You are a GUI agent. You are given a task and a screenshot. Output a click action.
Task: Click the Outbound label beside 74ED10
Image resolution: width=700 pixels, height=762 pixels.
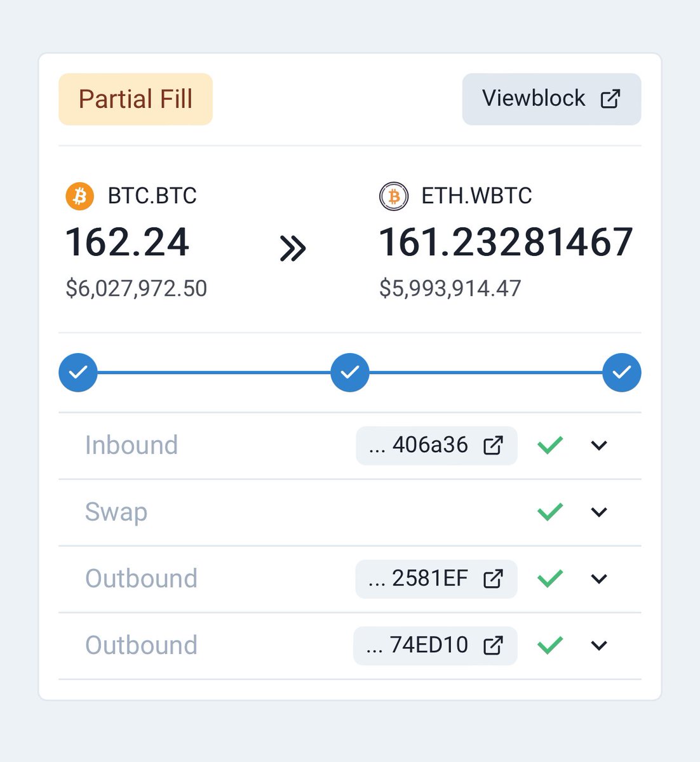[x=141, y=645]
